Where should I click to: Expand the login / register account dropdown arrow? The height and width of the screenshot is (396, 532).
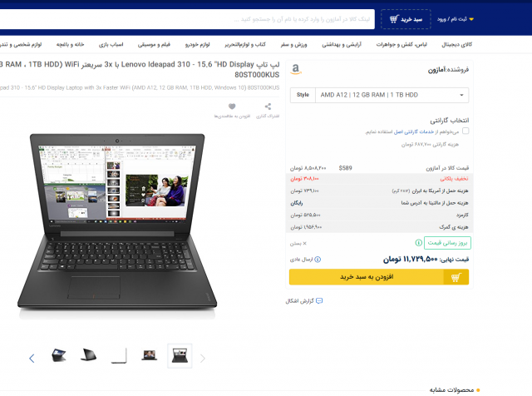pos(471,19)
